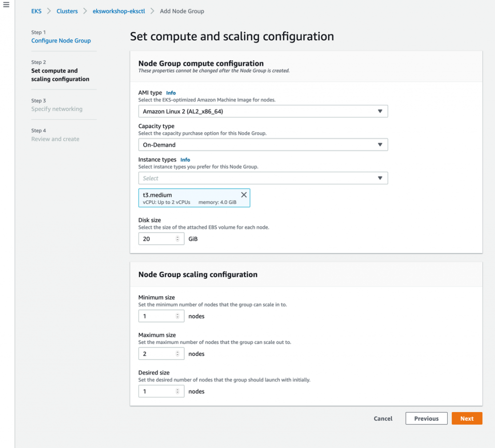Open Clusters breadcrumb link

(x=67, y=11)
